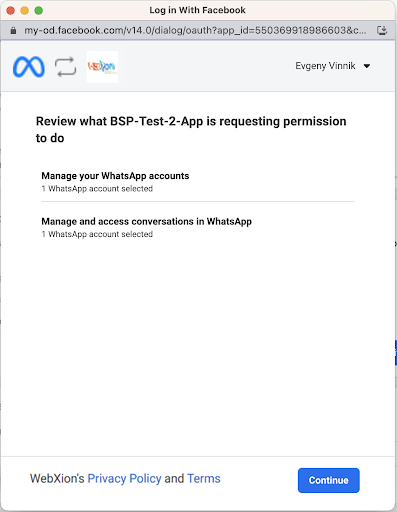Click the Meta infinity logo

pyautogui.click(x=29, y=67)
